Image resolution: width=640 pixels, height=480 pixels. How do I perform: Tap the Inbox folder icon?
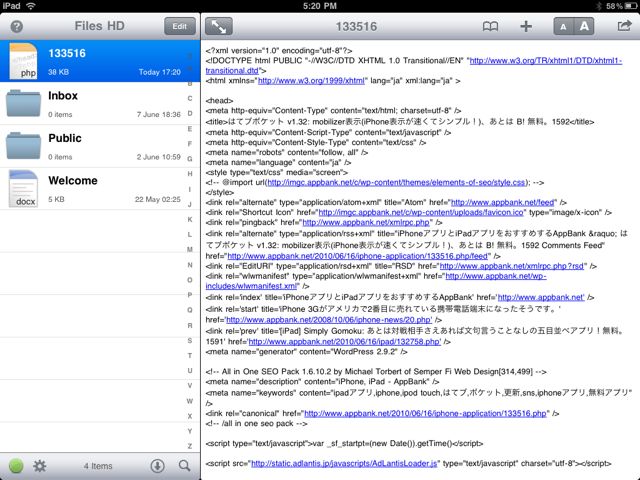click(23, 103)
